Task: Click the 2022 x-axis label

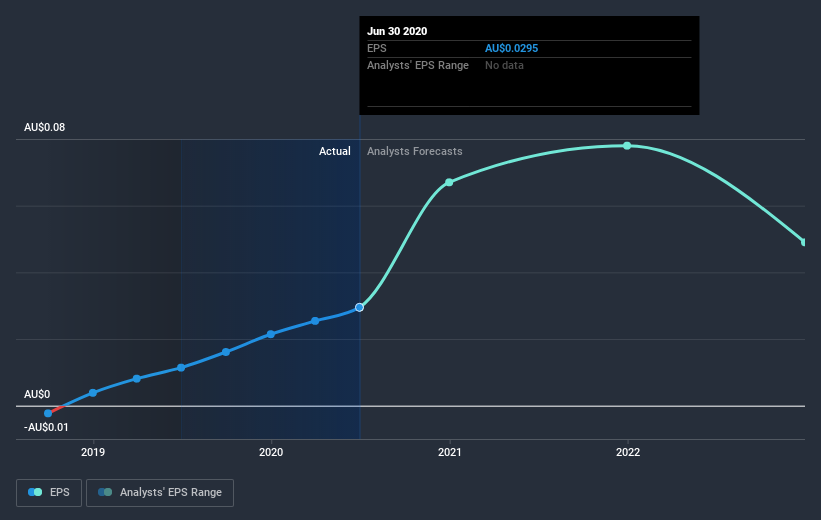Action: point(628,452)
